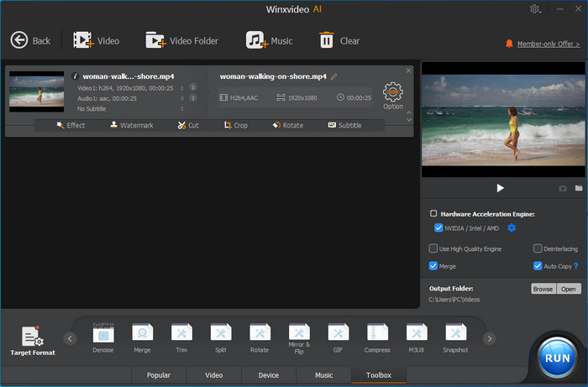Select the Trim toolbox preset
Viewport: 588px width, 387px height.
(x=181, y=337)
